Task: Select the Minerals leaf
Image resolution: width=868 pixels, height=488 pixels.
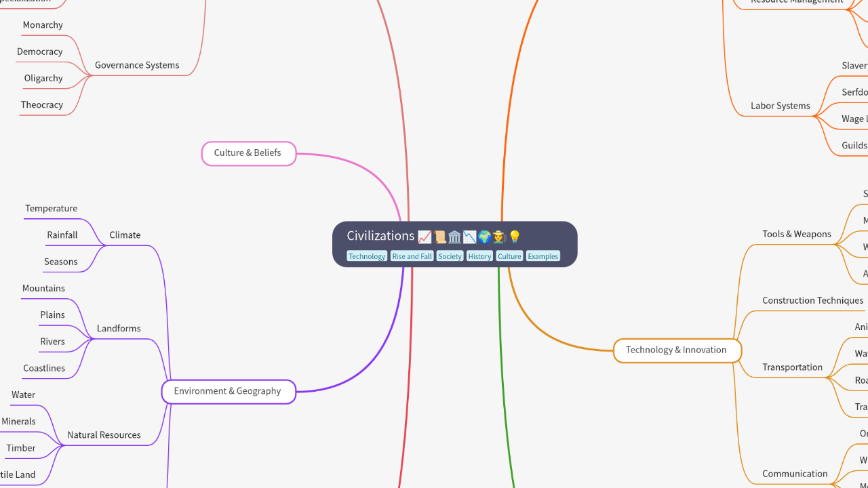Action: click(x=18, y=421)
